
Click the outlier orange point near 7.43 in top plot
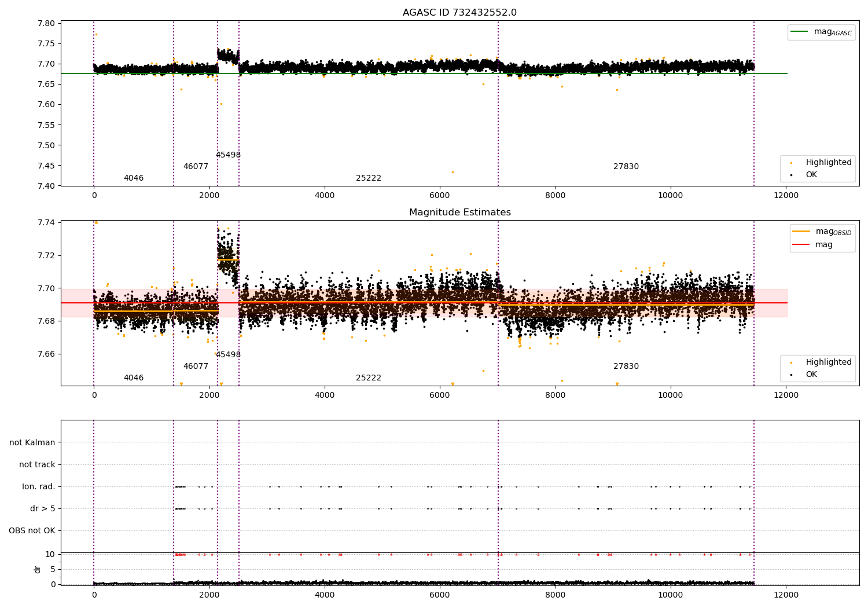click(x=453, y=172)
